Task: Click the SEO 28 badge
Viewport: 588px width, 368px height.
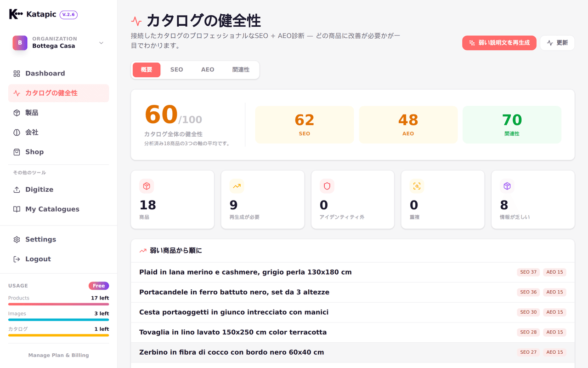Action: (x=528, y=332)
